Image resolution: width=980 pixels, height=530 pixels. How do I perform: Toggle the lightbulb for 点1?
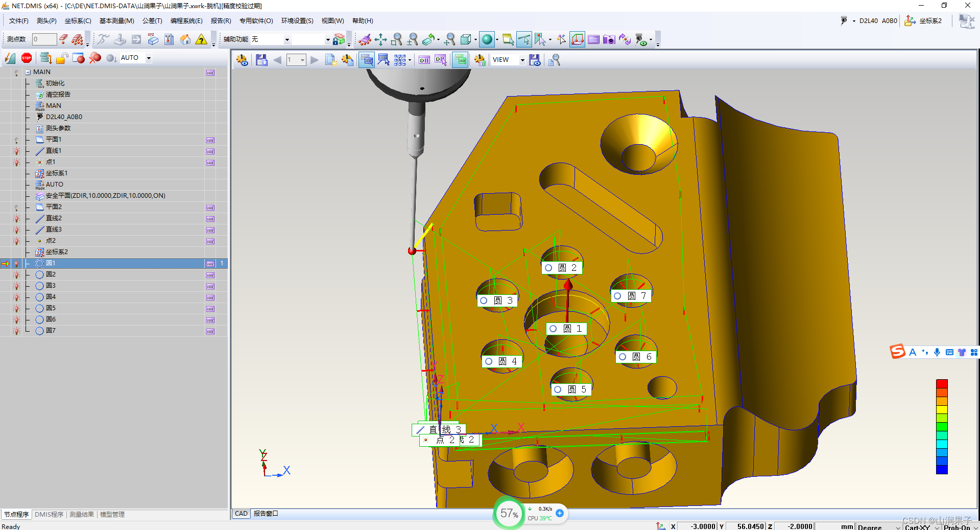tap(17, 162)
